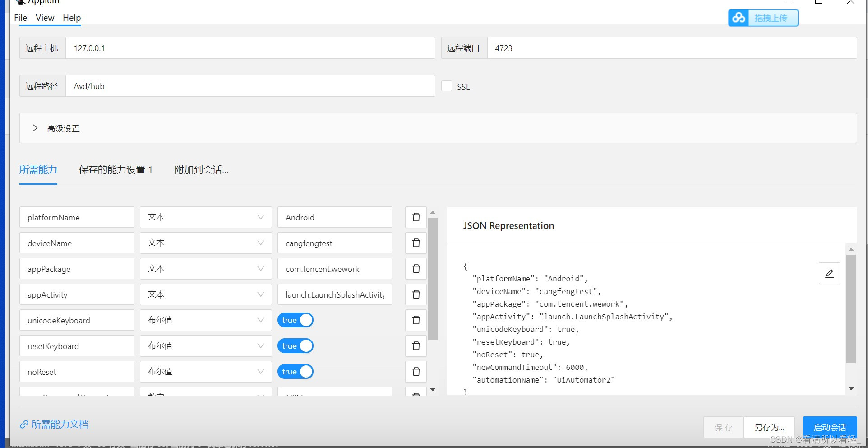Click the resetKeyboard name field

tap(77, 346)
